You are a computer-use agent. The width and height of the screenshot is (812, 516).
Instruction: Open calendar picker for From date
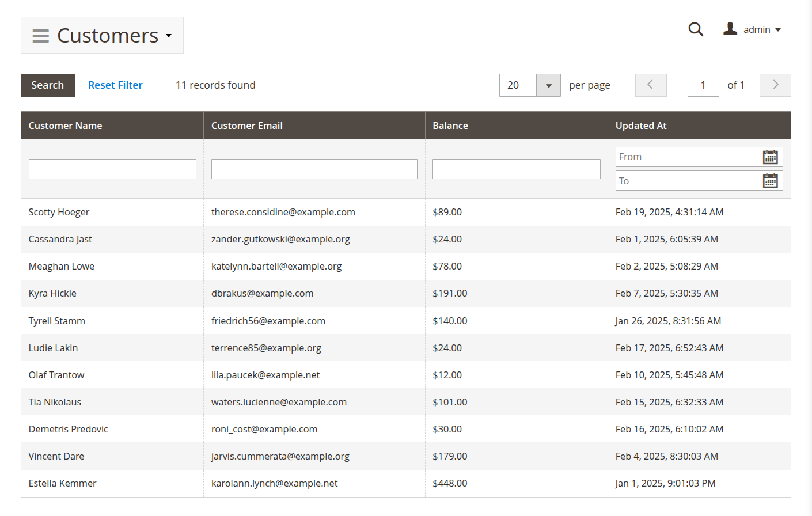coord(770,157)
